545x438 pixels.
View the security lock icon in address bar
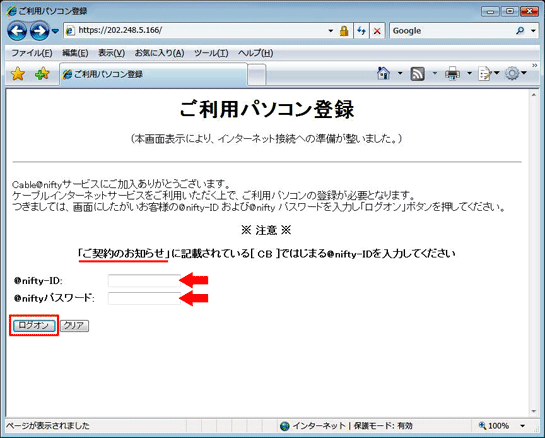(x=344, y=31)
